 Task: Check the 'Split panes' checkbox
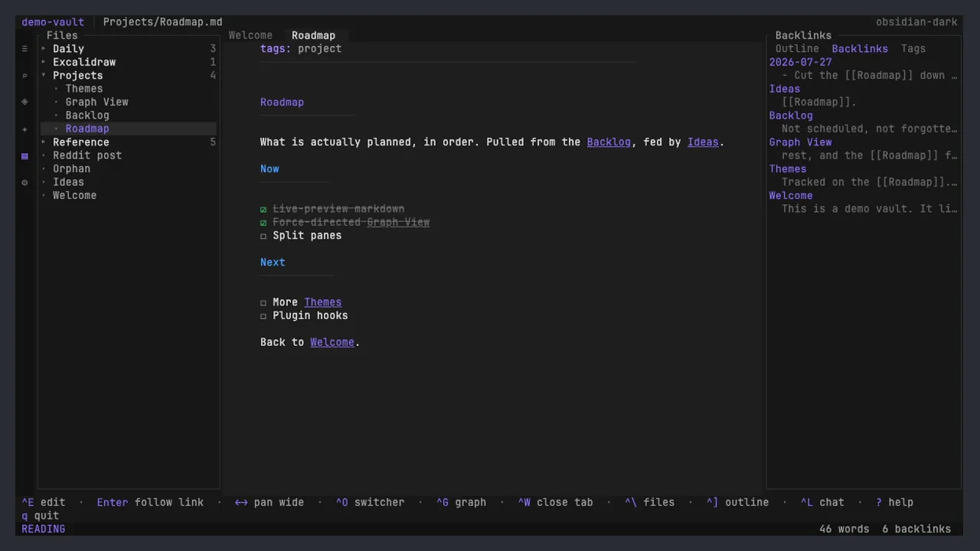tap(263, 236)
